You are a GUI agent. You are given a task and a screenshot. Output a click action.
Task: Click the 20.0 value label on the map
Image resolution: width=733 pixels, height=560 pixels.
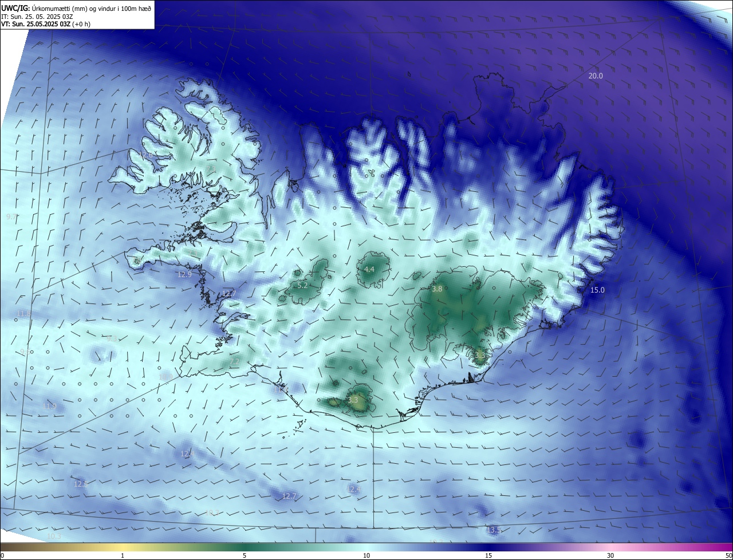(596, 76)
